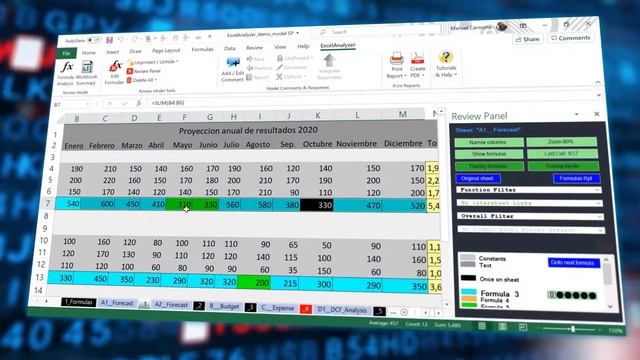The height and width of the screenshot is (360, 640).
Task: Click the Page Break Preview icon in status bar
Action: pyautogui.click(x=523, y=327)
